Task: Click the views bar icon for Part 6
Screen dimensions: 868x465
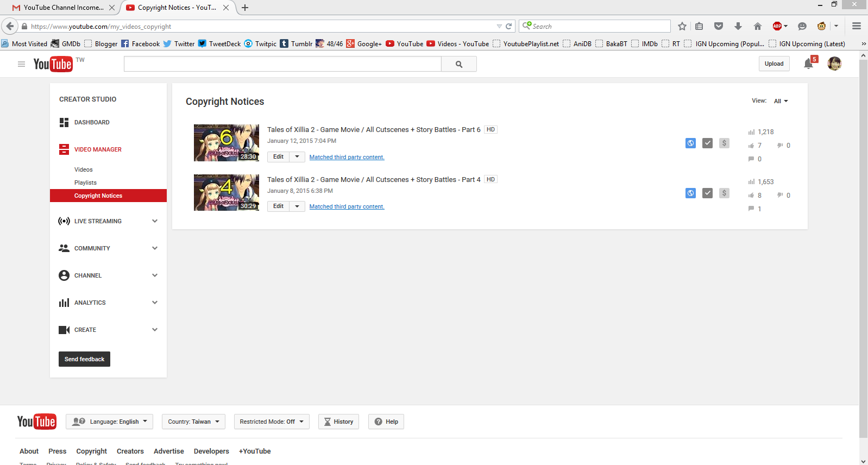Action: pos(751,132)
